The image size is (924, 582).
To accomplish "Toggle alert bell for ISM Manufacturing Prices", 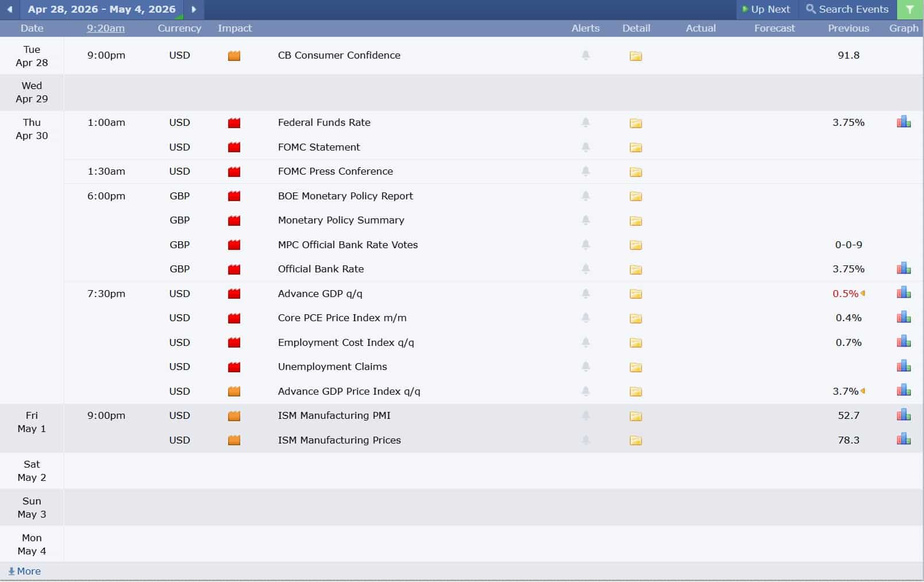I will (x=586, y=440).
